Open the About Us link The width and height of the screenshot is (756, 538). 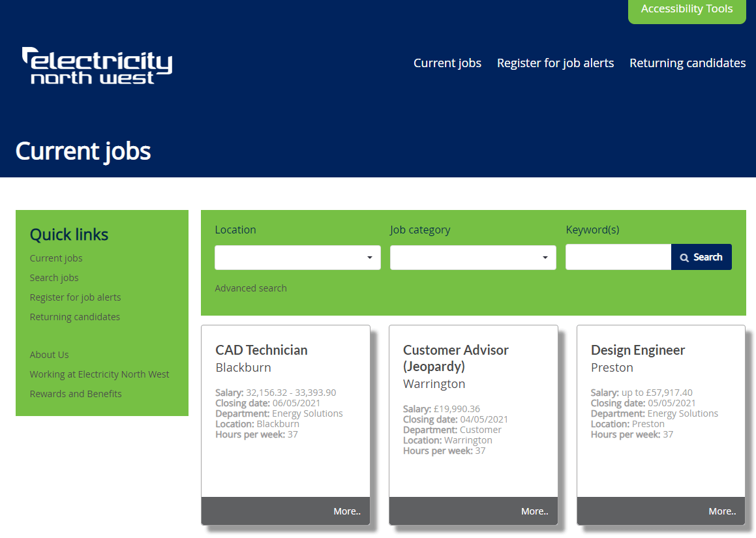pyautogui.click(x=49, y=355)
